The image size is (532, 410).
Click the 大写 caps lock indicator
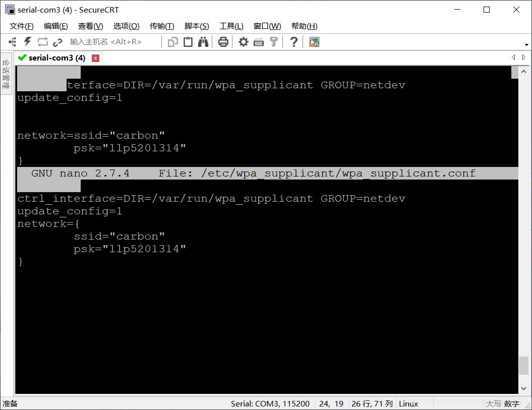(493, 404)
